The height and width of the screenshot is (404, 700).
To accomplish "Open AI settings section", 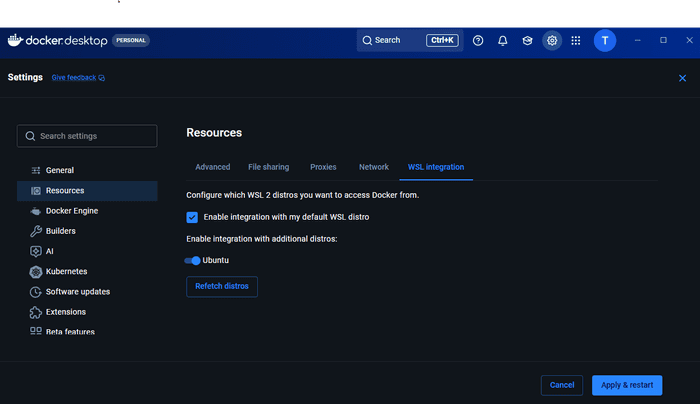I will click(87, 251).
